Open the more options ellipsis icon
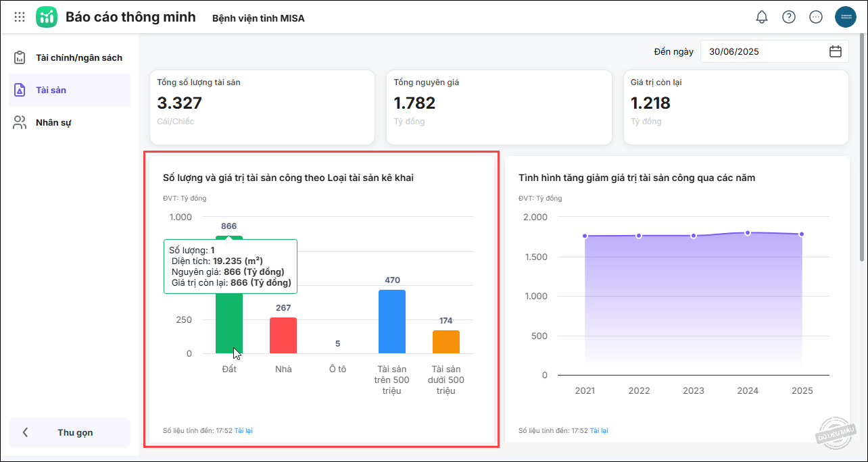The image size is (868, 462). coord(816,17)
